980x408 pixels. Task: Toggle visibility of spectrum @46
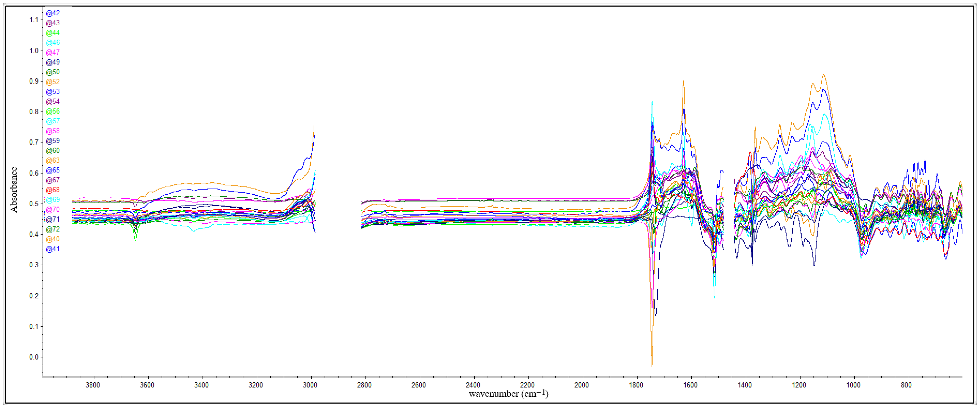53,42
